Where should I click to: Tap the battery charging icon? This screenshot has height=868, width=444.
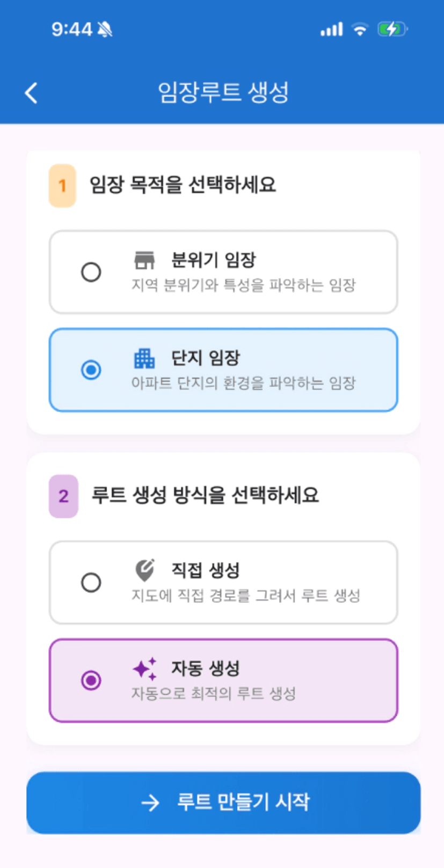click(392, 29)
